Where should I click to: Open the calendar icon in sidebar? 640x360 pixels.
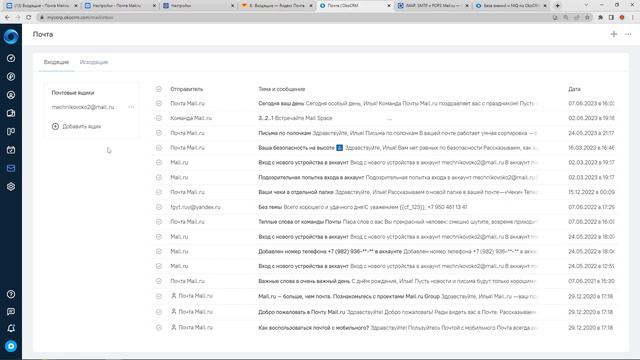pyautogui.click(x=11, y=150)
